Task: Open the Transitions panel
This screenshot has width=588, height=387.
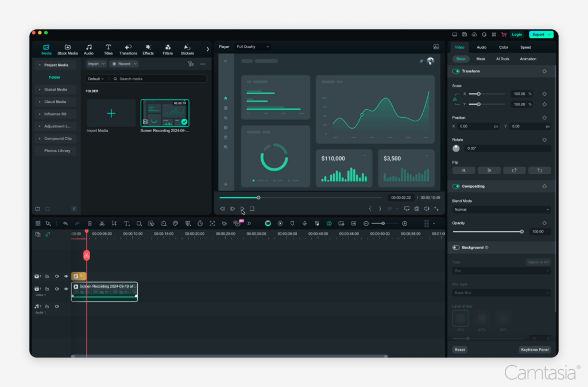Action: [x=128, y=49]
